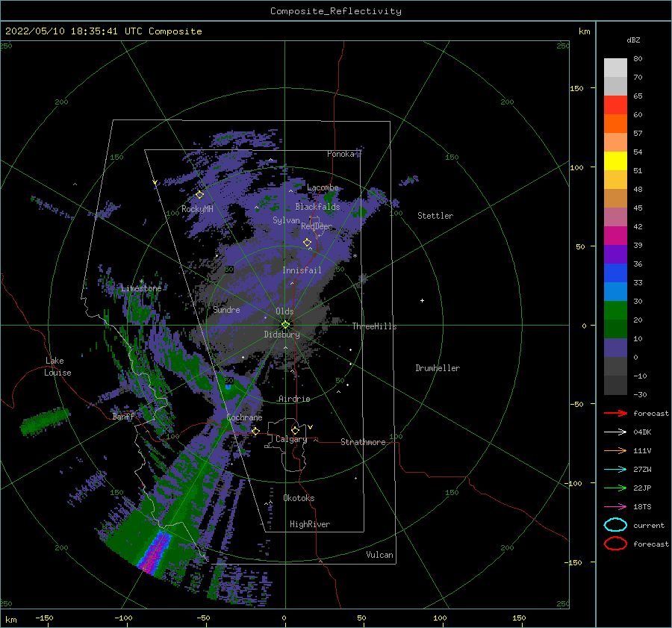Click the yellow diamond marker below RedDeer
Image resolution: width=672 pixels, height=628 pixels.
pyautogui.click(x=308, y=243)
